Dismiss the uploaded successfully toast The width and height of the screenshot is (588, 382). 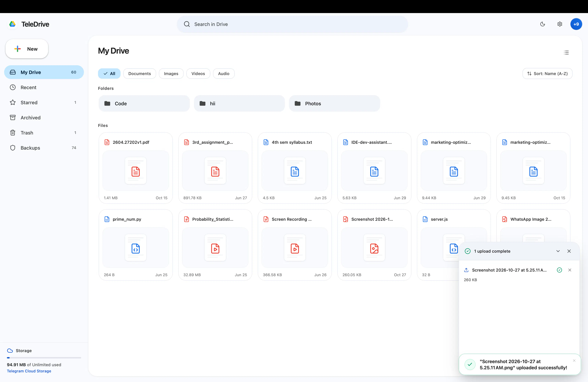pos(574,361)
